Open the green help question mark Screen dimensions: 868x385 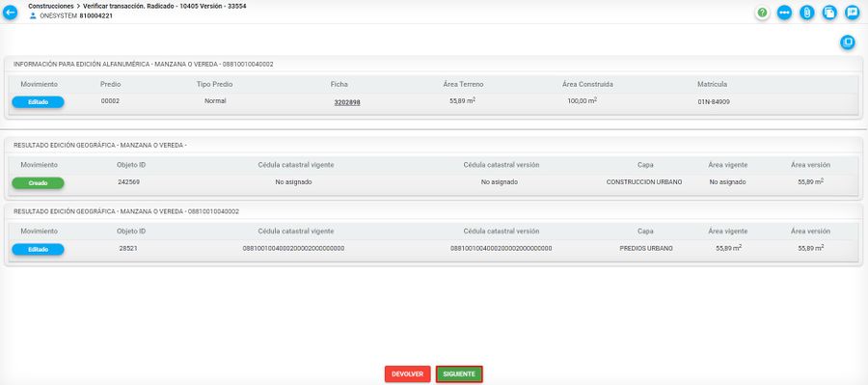tap(763, 13)
